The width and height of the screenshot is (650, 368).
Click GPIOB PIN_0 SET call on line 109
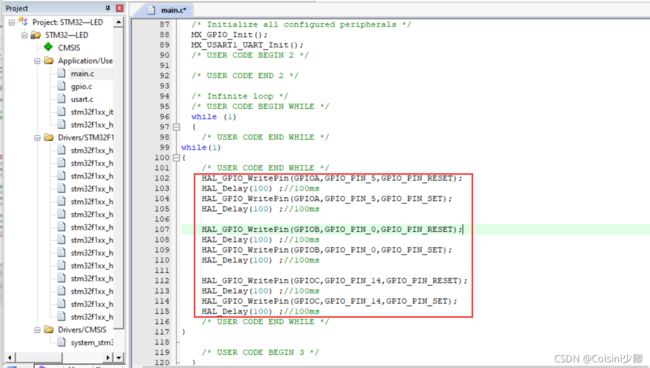coord(327,250)
